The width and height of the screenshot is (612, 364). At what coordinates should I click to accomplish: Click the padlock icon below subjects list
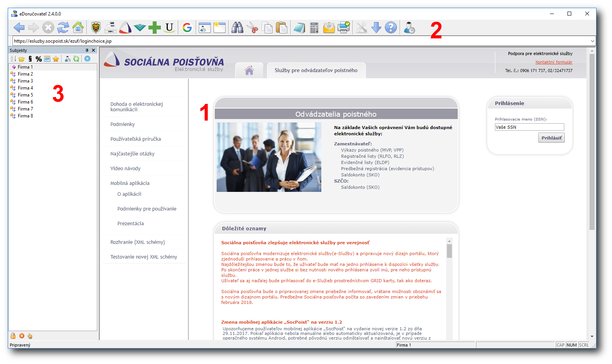(x=13, y=336)
